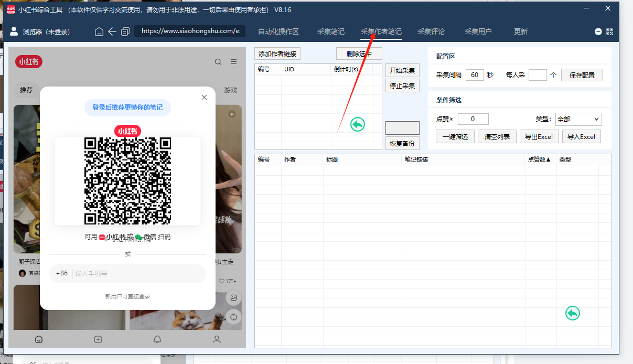Click the 小红书 app logo in title bar
The image size is (633, 364).
pos(11,9)
